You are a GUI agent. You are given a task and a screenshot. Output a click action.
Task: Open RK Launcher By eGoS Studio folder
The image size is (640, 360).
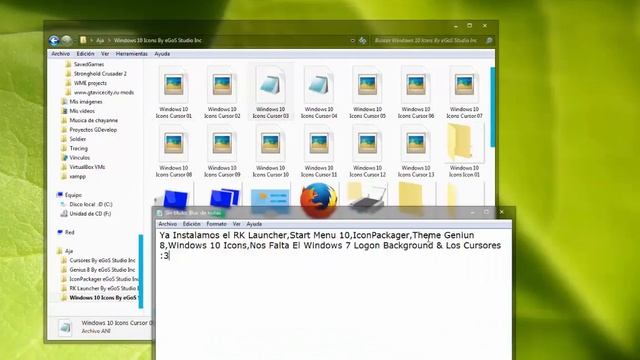pos(99,288)
